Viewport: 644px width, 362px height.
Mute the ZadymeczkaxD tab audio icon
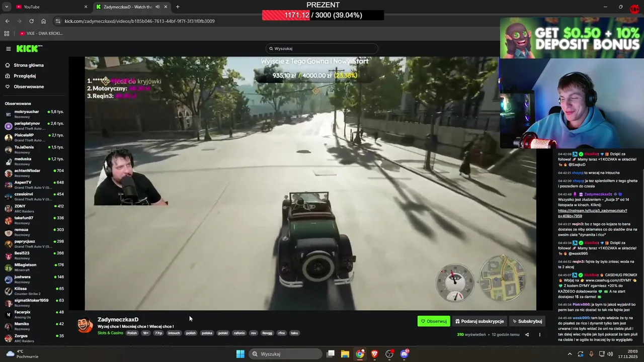157,7
